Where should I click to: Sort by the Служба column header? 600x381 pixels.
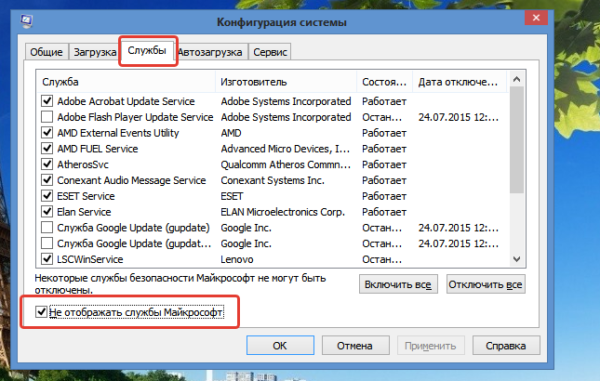point(126,82)
